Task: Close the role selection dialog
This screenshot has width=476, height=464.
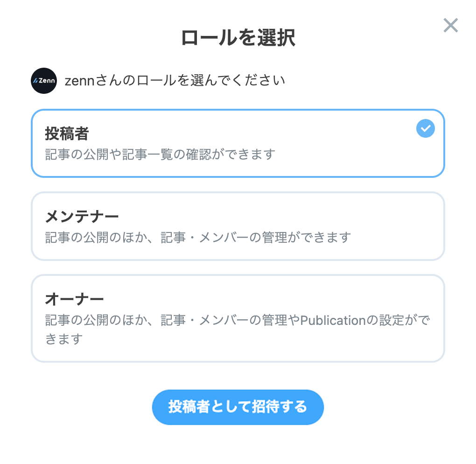Action: 450,26
